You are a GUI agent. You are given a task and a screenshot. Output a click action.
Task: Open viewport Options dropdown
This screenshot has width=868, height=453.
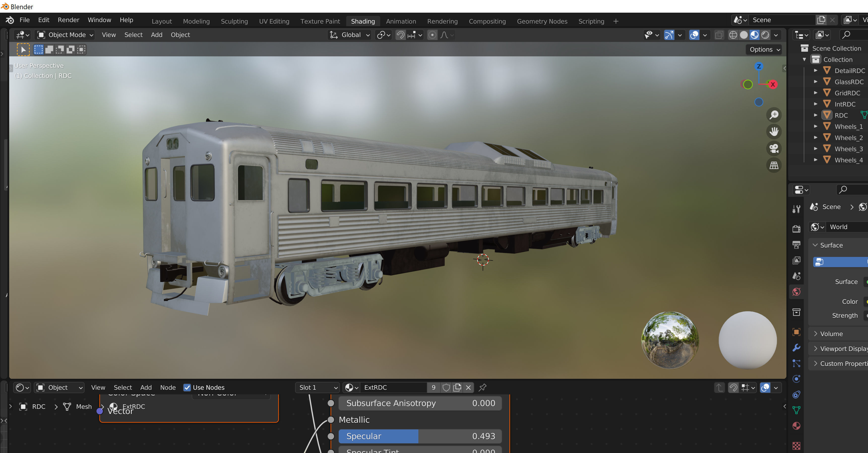coord(764,50)
